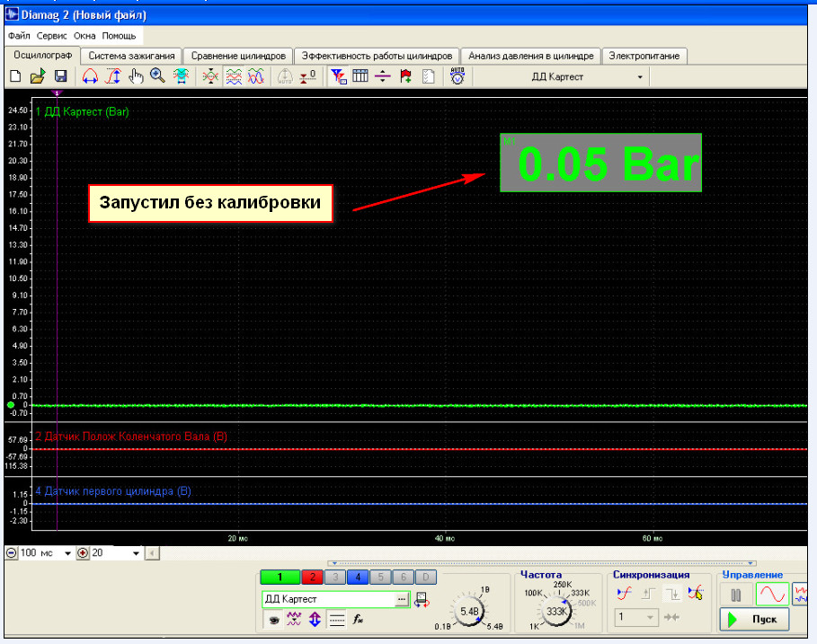Toggle channel 5 grey button

[380, 577]
